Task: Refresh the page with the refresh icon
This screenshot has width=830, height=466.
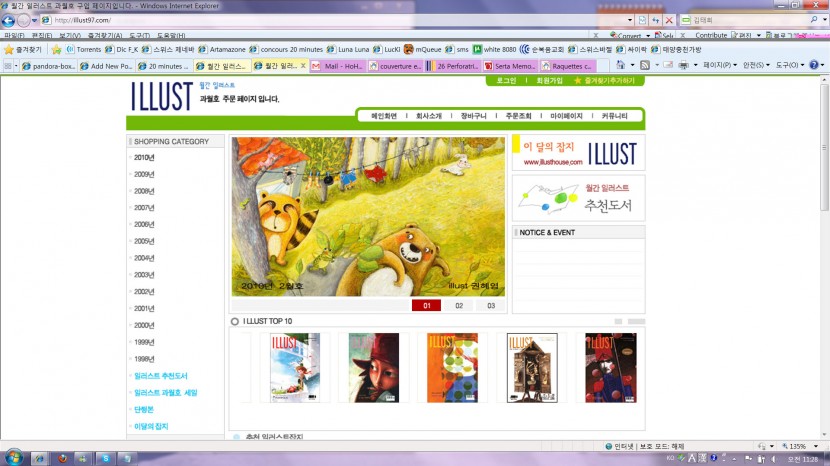Action: coord(656,20)
